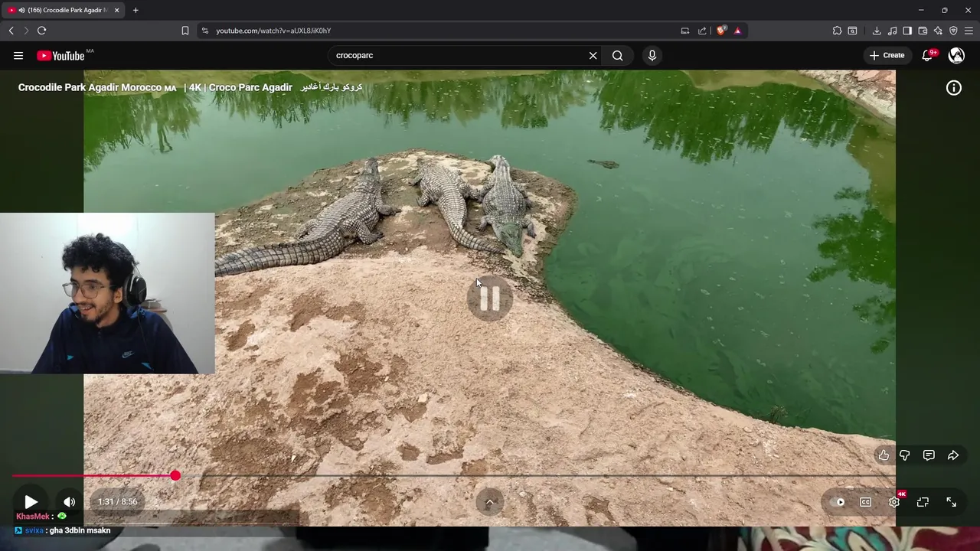Dislike the video with thumbs down
Viewport: 980px width, 551px height.
pyautogui.click(x=905, y=455)
